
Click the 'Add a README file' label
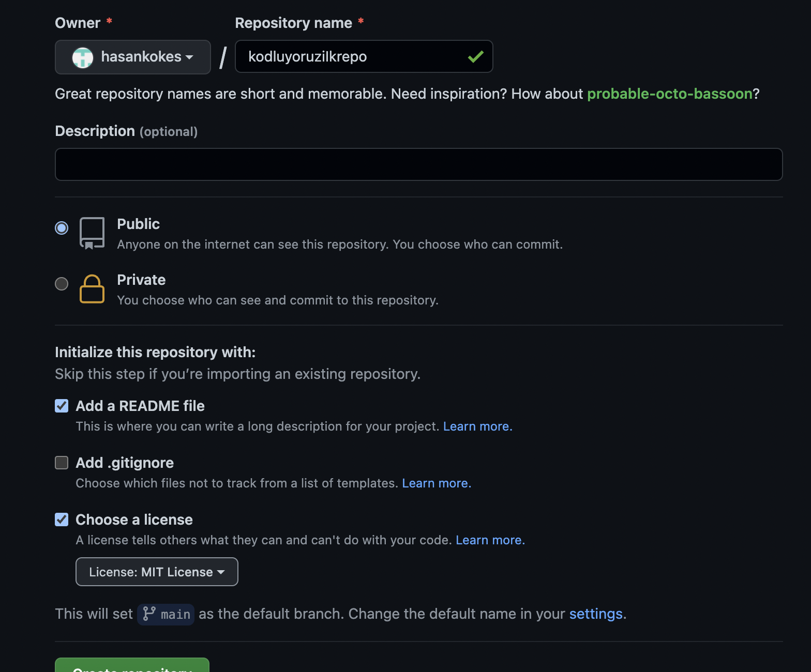click(140, 406)
